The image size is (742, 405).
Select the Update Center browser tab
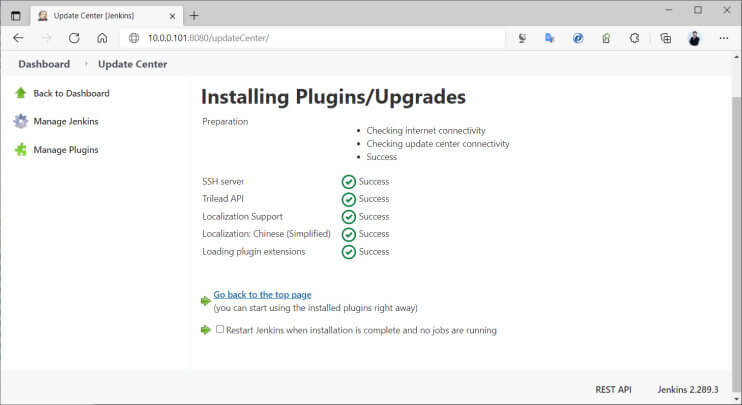coord(106,16)
